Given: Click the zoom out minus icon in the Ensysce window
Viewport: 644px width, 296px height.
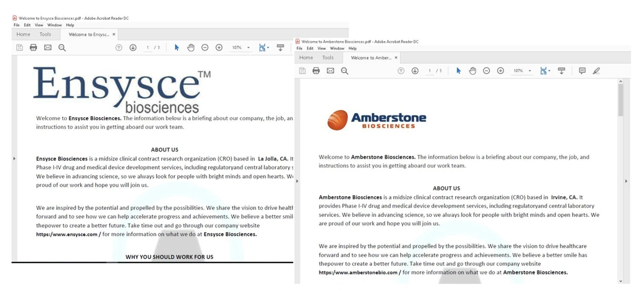Looking at the screenshot, I should coord(204,48).
